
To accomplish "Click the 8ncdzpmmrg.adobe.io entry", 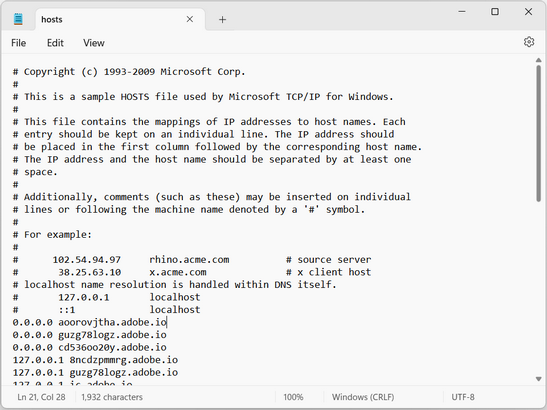I will pyautogui.click(x=95, y=360).
